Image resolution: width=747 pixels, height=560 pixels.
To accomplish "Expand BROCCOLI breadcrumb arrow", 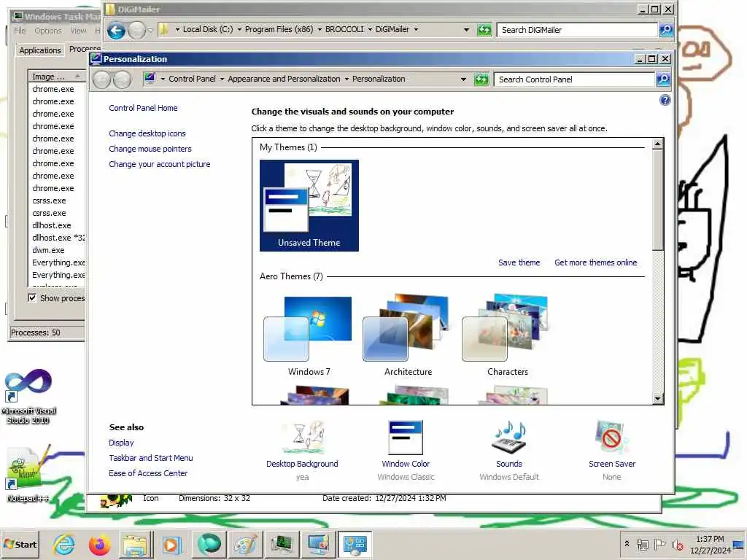I will [x=370, y=29].
